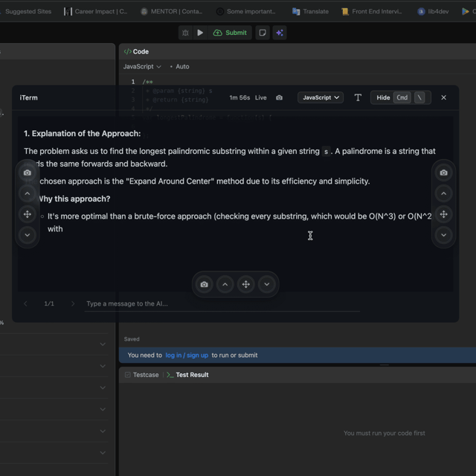Click the 1m 56s timer in overlay
The image size is (476, 476).
coord(239,97)
